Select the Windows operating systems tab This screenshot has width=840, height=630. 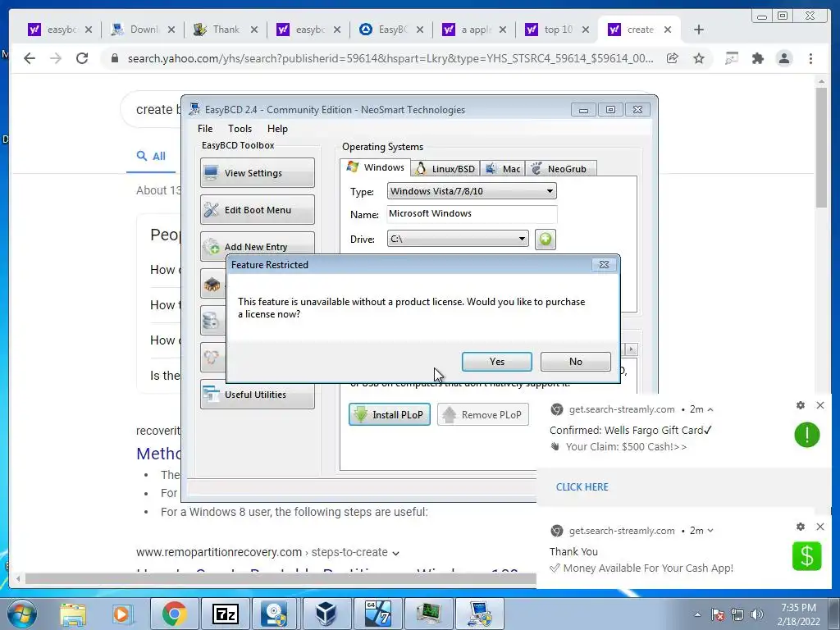376,167
